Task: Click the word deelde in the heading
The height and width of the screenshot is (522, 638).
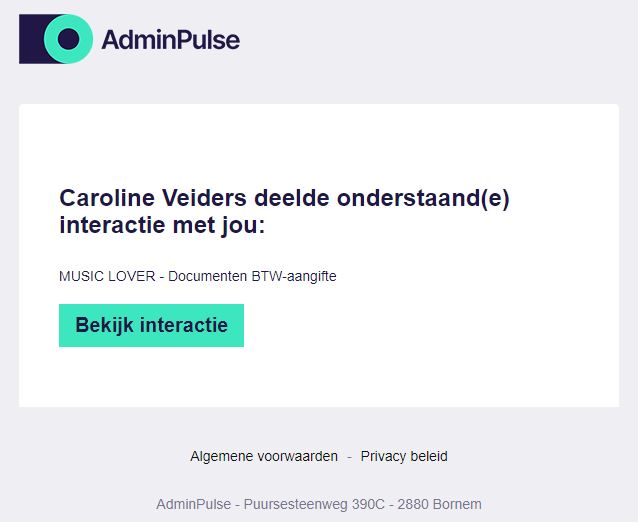Action: coord(292,198)
